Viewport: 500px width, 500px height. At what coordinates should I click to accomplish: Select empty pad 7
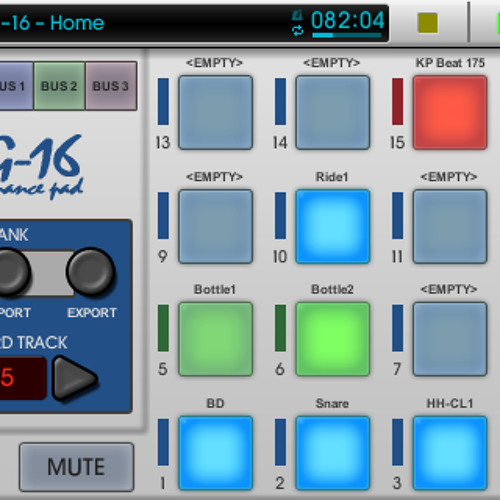[x=450, y=339]
